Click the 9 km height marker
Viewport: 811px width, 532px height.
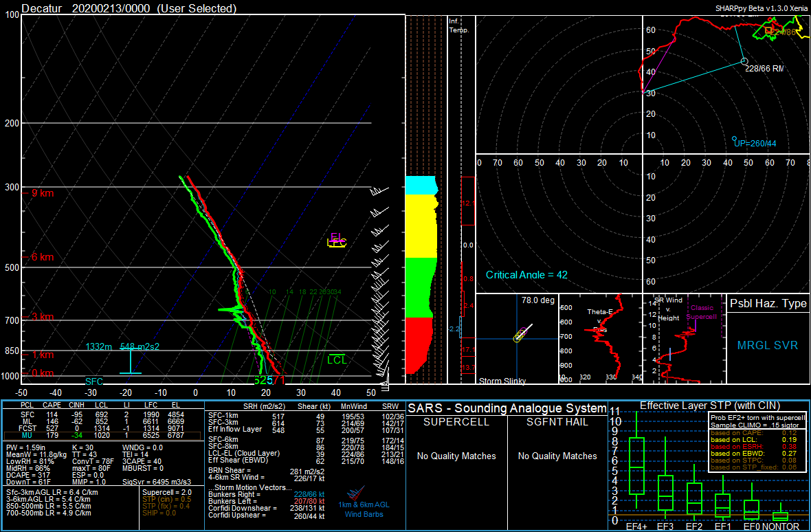(39, 193)
